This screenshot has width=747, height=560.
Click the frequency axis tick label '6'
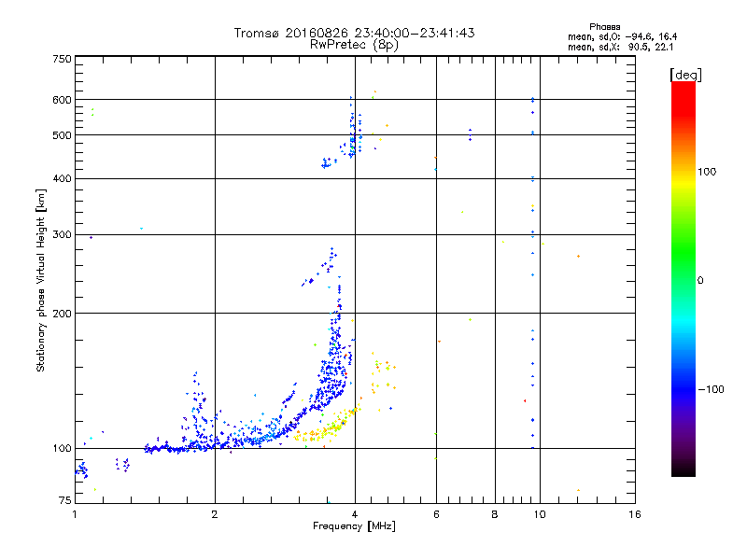coord(436,514)
